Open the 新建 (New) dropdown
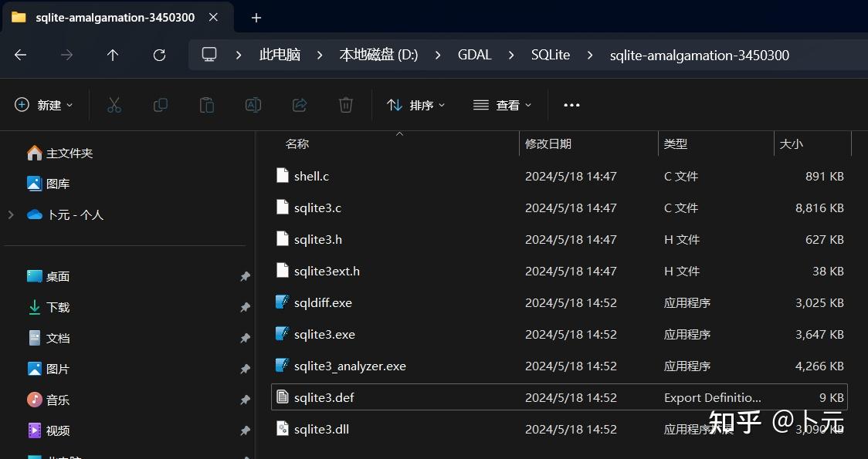 [44, 105]
